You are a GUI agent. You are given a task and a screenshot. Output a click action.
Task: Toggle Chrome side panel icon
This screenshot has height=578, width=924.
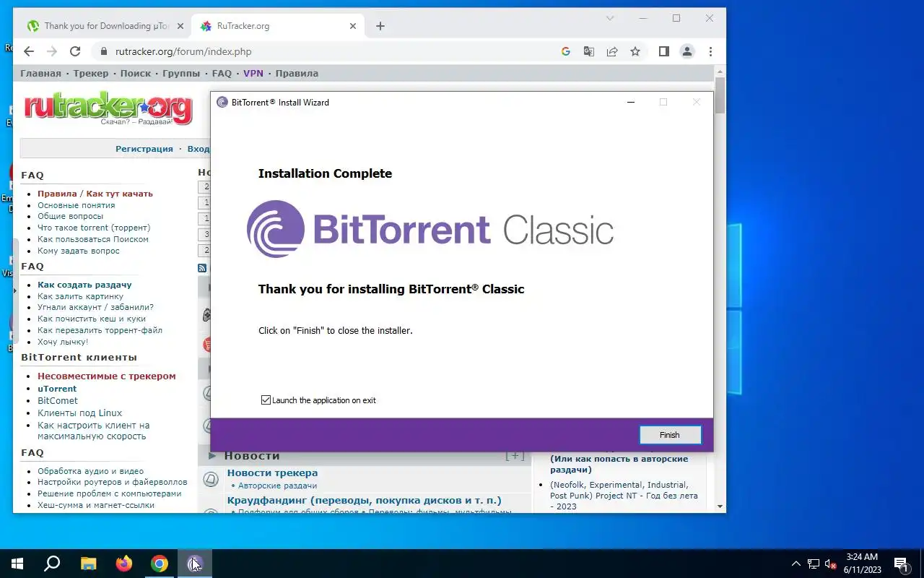(x=664, y=51)
